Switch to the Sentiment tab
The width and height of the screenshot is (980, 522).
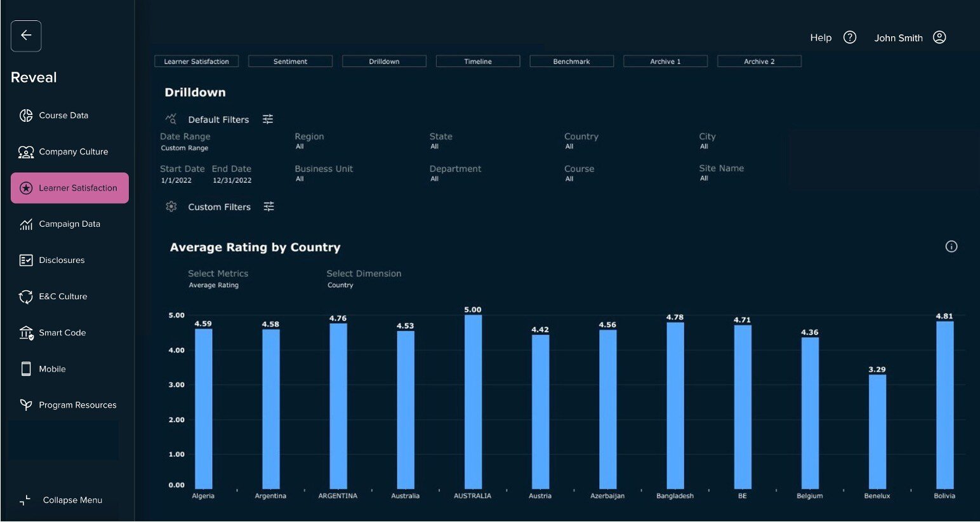(x=290, y=62)
